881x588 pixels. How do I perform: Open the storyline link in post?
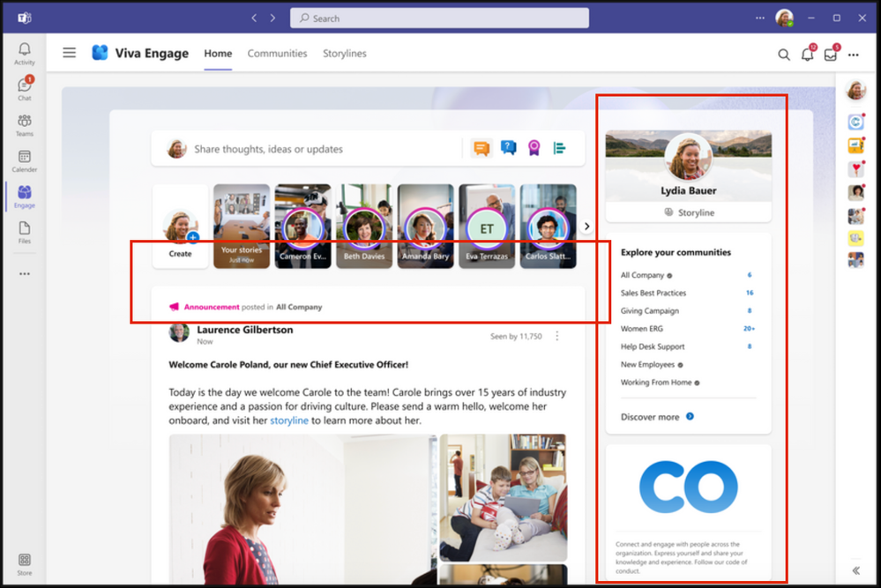click(288, 421)
